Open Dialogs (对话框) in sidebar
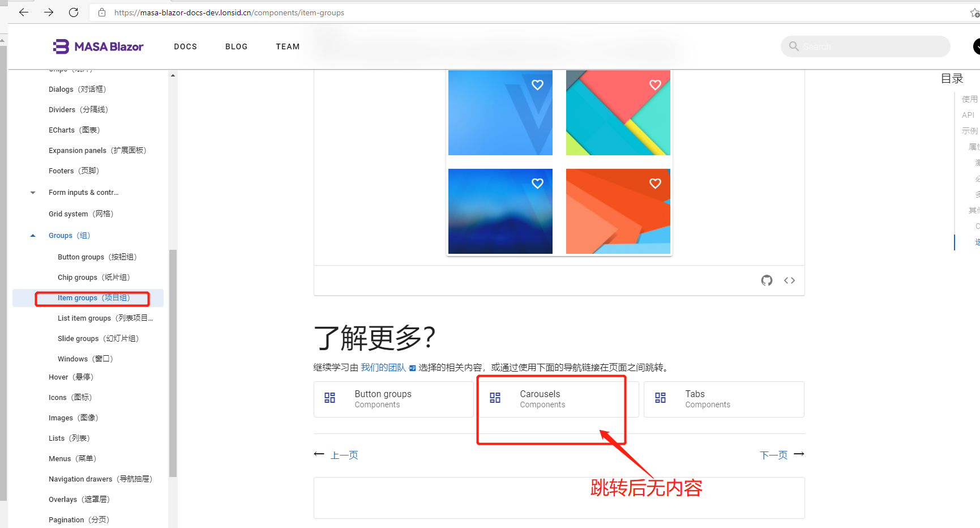Screen dimensions: 980x528 point(78,90)
